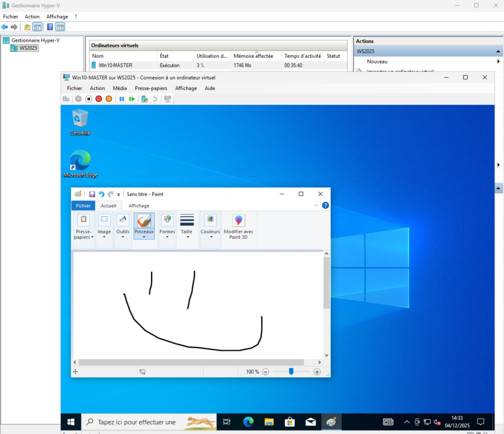This screenshot has width=504, height=434.
Task: Switch to the Affichage tab in Paint
Action: point(139,206)
